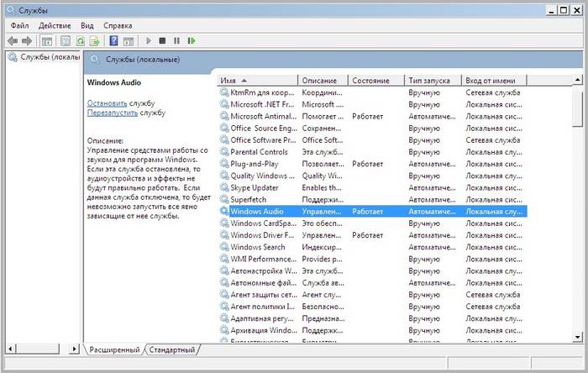
Task: Click the Export list toolbar icon
Action: click(x=95, y=40)
